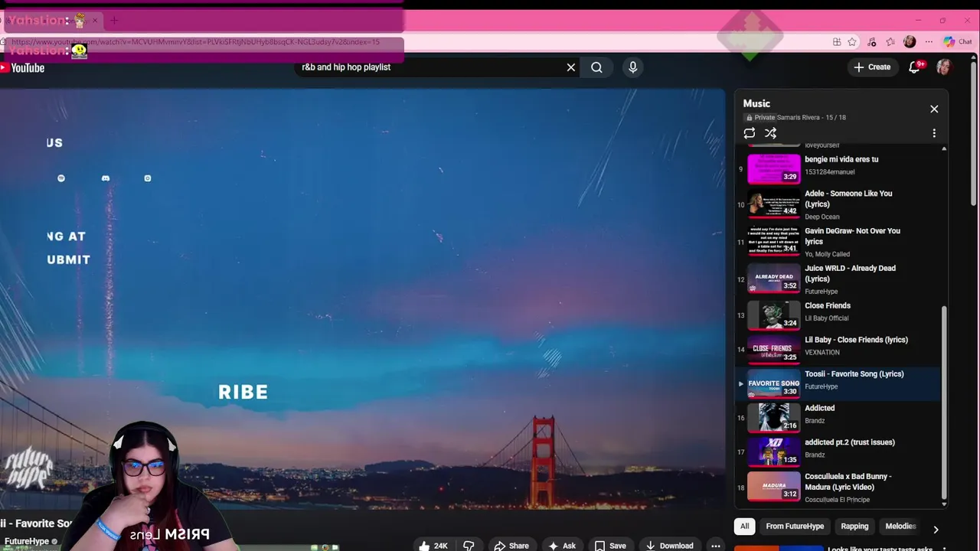Open the playlist three-dot options menu
The width and height of the screenshot is (980, 551).
click(x=934, y=133)
